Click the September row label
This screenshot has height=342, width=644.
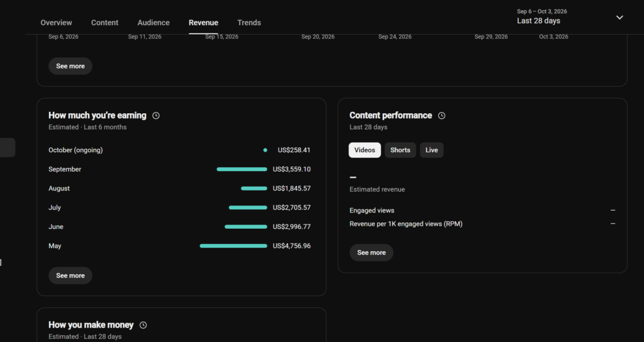coord(65,169)
